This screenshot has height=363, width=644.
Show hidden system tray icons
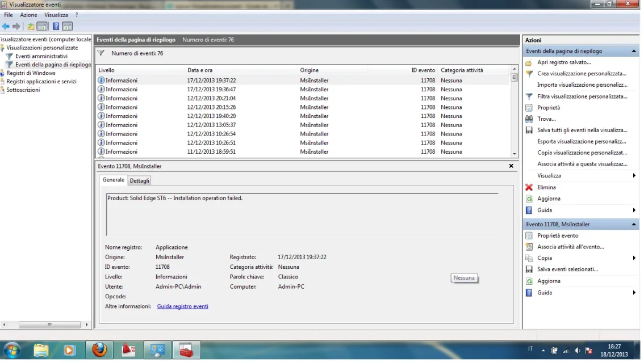pyautogui.click(x=543, y=351)
